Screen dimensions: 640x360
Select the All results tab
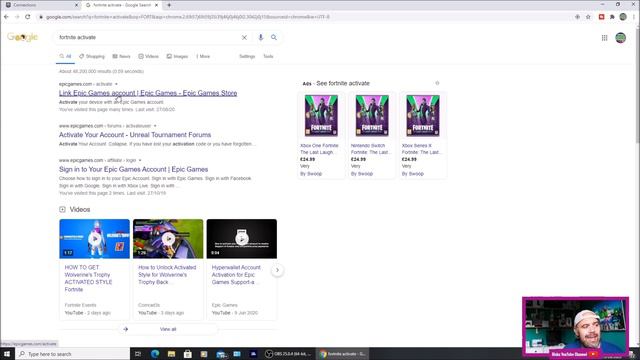coord(65,56)
